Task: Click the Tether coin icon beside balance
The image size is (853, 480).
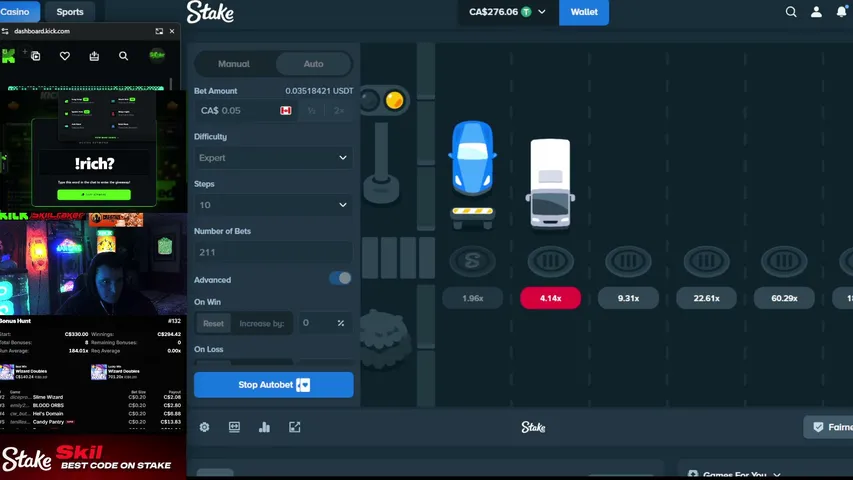Action: [x=526, y=12]
